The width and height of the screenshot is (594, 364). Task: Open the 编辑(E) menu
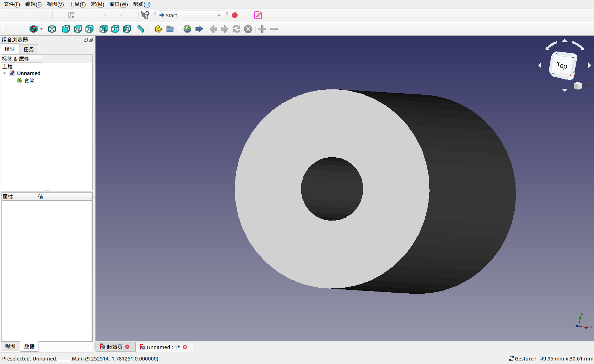[33, 4]
